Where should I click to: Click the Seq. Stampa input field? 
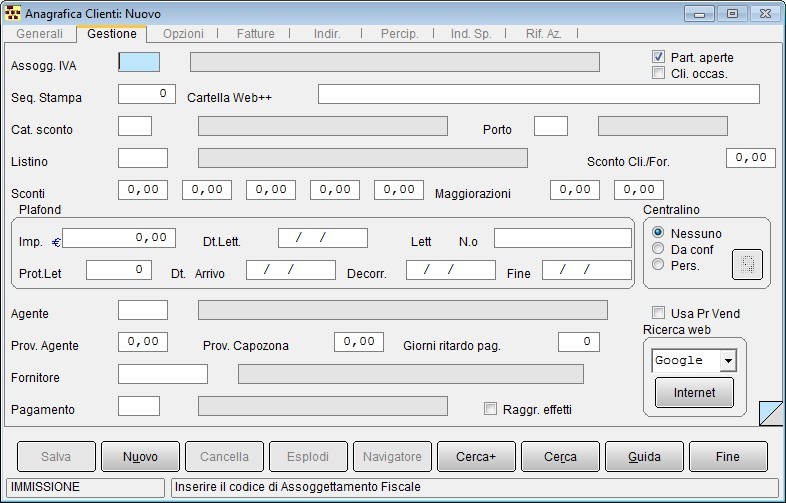(x=147, y=94)
